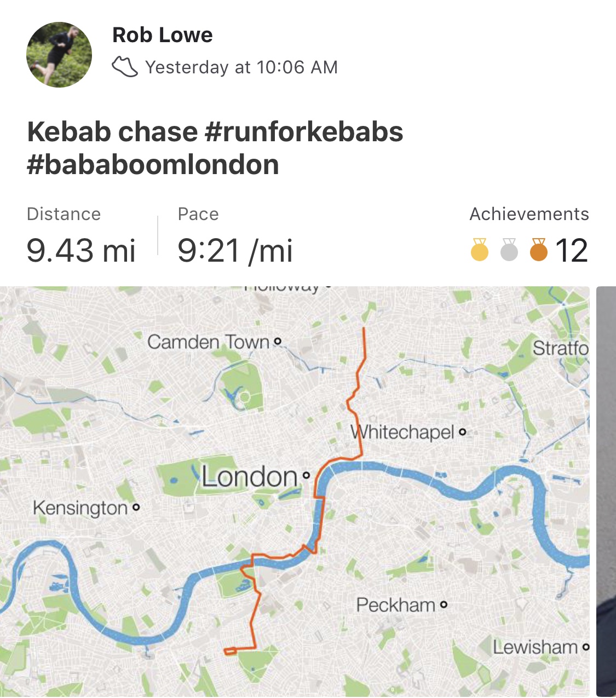Tap the Kensington map label
The image size is (616, 698).
click(80, 508)
